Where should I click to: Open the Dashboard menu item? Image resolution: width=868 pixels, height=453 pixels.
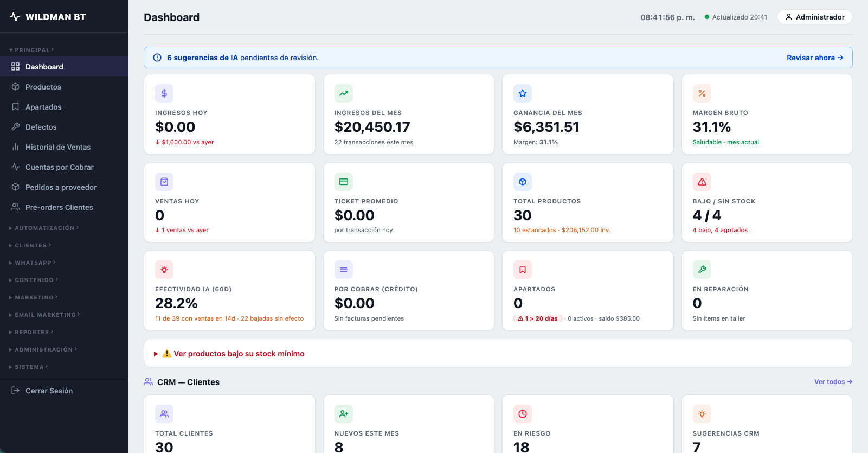[x=64, y=67]
